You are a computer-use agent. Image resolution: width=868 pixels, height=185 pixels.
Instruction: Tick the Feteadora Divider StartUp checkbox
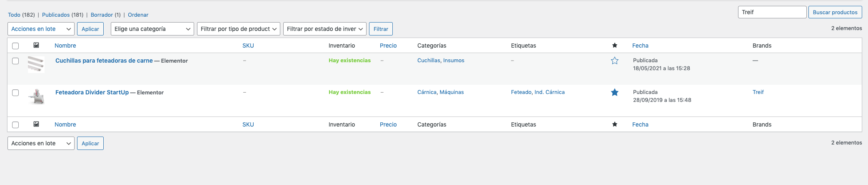pyautogui.click(x=15, y=93)
